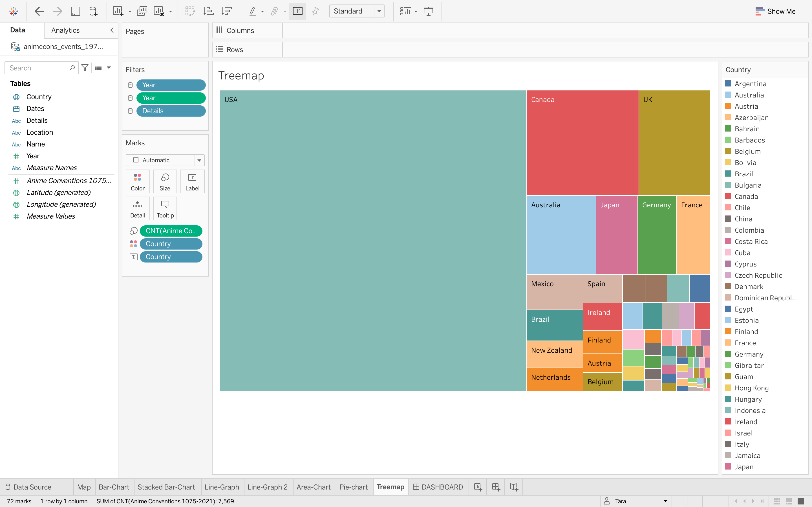Open the Pie-chart sheet tab
The image size is (812, 507).
[x=353, y=487]
